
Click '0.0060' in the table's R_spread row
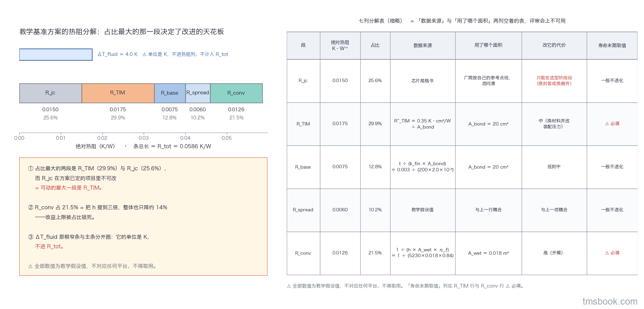[x=340, y=210]
